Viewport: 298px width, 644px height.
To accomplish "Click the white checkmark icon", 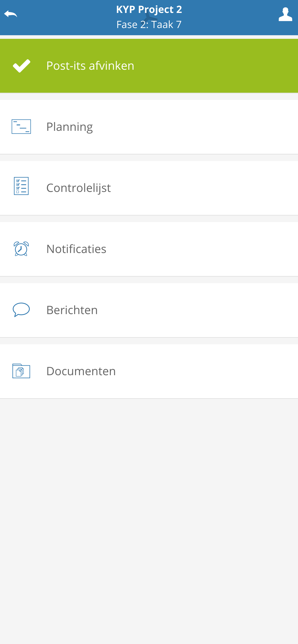I will coord(22,66).
